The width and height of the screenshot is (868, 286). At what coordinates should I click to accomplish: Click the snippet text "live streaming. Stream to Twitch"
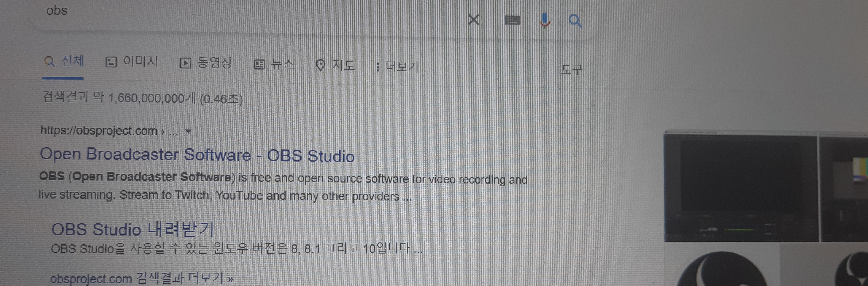click(x=125, y=195)
